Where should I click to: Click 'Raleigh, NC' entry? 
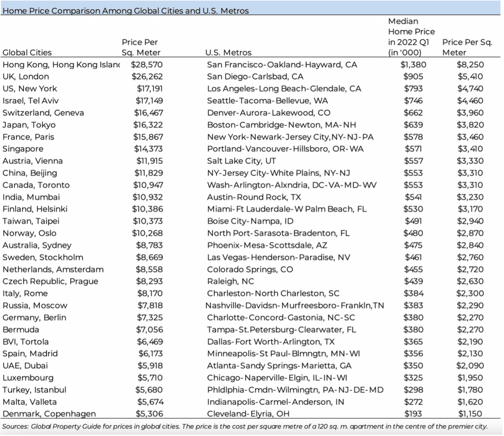click(x=230, y=281)
